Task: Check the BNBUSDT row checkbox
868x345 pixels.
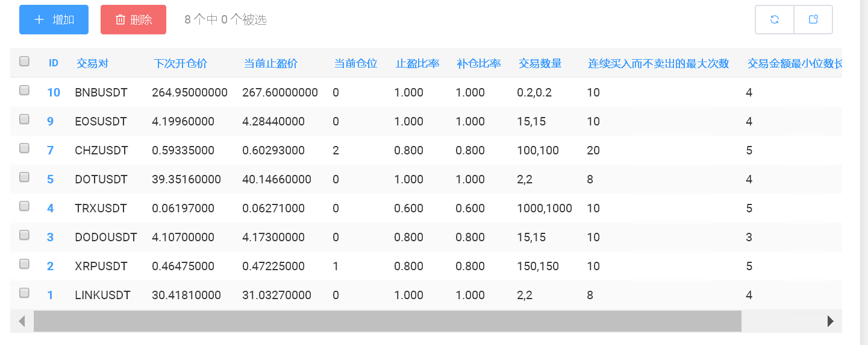Action: pyautogui.click(x=24, y=90)
